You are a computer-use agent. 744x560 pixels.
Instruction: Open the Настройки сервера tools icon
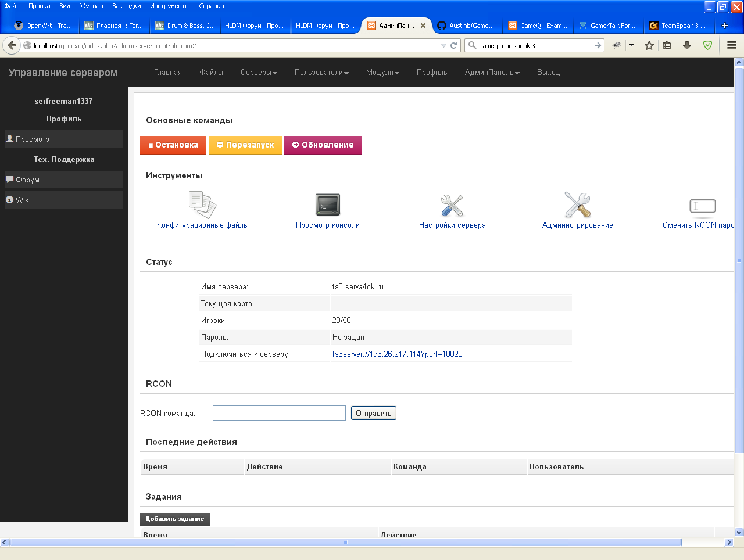(452, 205)
